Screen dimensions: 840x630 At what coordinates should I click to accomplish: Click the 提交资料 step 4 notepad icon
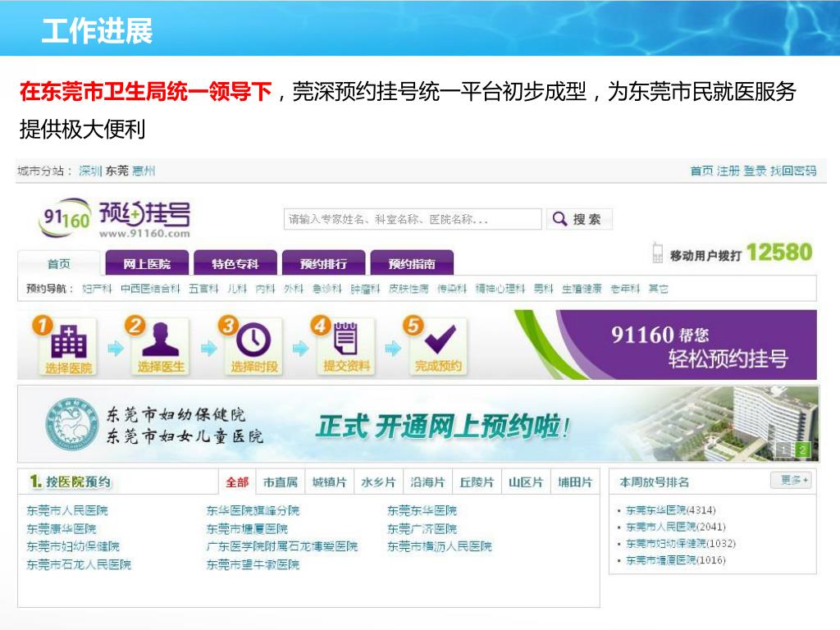pos(345,338)
